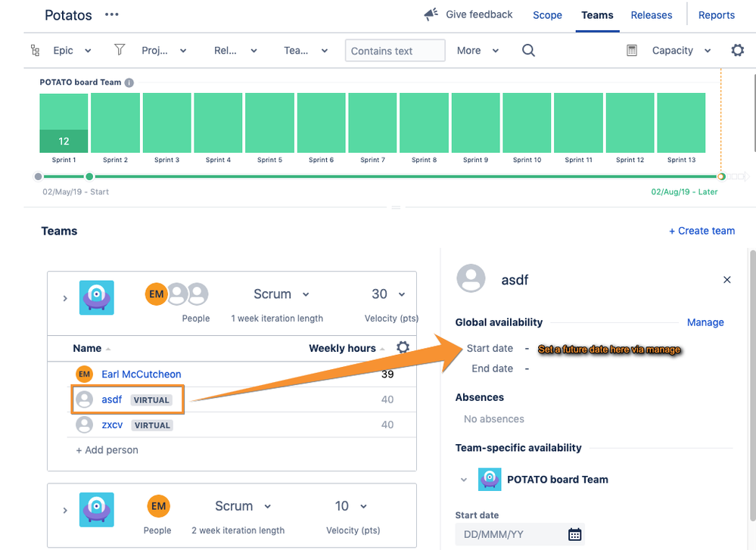Click the asdf avatar in the detail panel

tap(471, 278)
